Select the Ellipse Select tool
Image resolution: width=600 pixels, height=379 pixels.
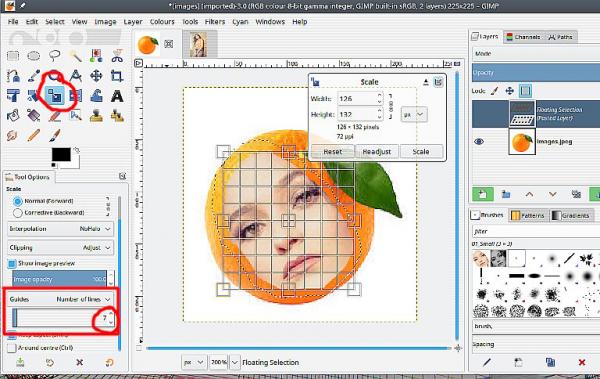pos(34,56)
